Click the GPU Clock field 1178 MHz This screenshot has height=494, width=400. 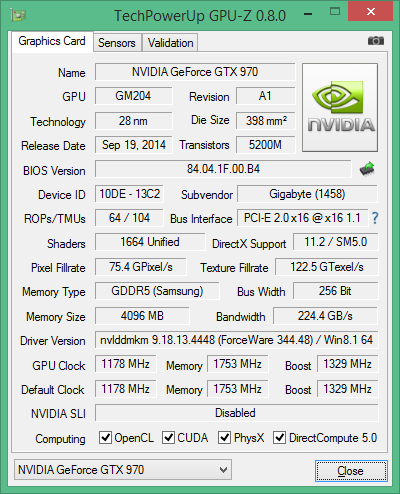click(x=126, y=364)
